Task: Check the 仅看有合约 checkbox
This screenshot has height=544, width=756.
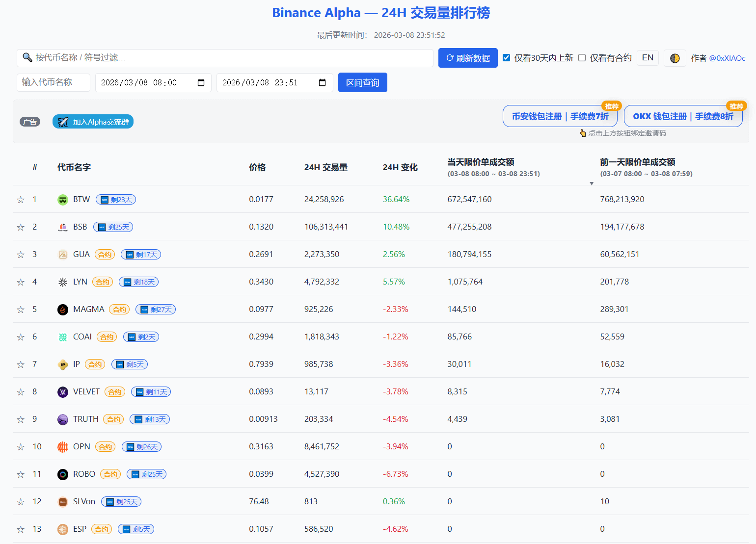Action: pyautogui.click(x=582, y=58)
